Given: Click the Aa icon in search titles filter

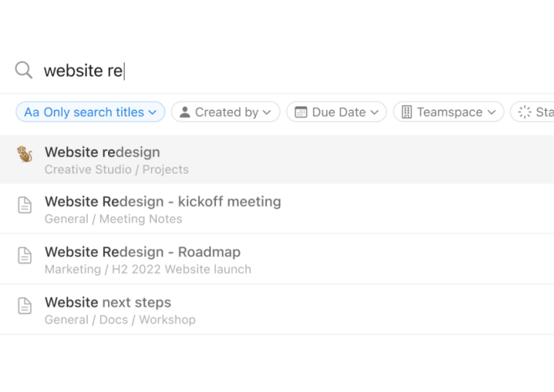Looking at the screenshot, I should pos(31,112).
